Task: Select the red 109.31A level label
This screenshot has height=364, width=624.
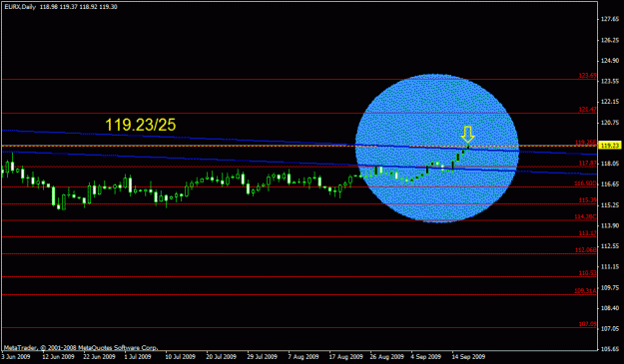Action: pos(586,290)
